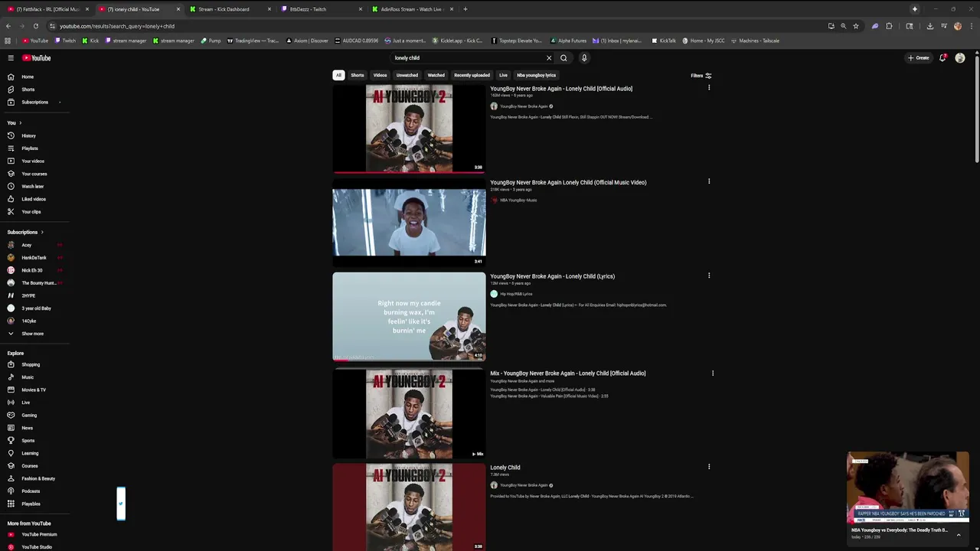Open options menu for Lonely Child [Official Audio]

[x=709, y=88]
